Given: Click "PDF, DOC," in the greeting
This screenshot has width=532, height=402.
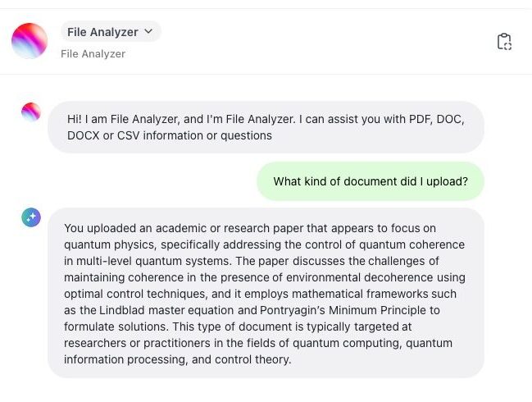Looking at the screenshot, I should 436,119.
